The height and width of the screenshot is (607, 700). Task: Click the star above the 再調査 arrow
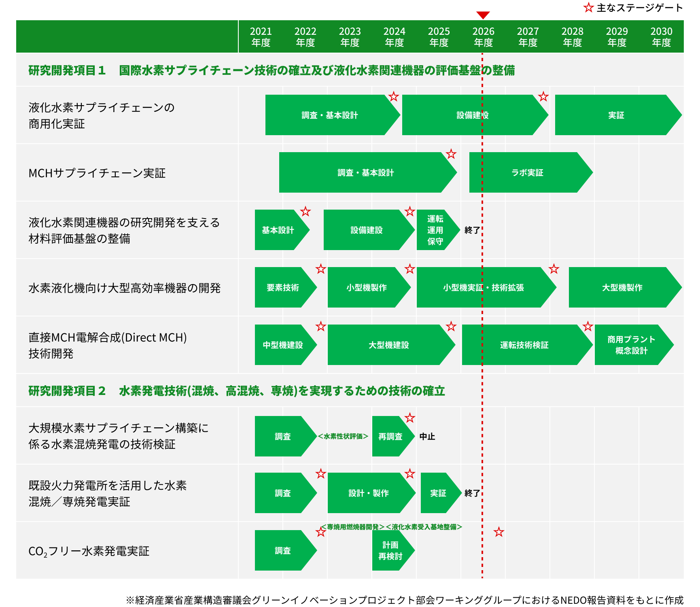(x=410, y=418)
